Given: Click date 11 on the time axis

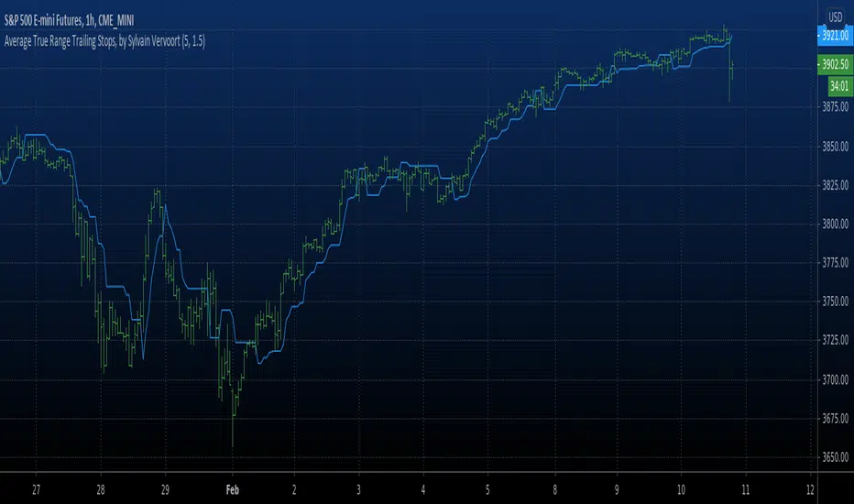Looking at the screenshot, I should tap(746, 490).
